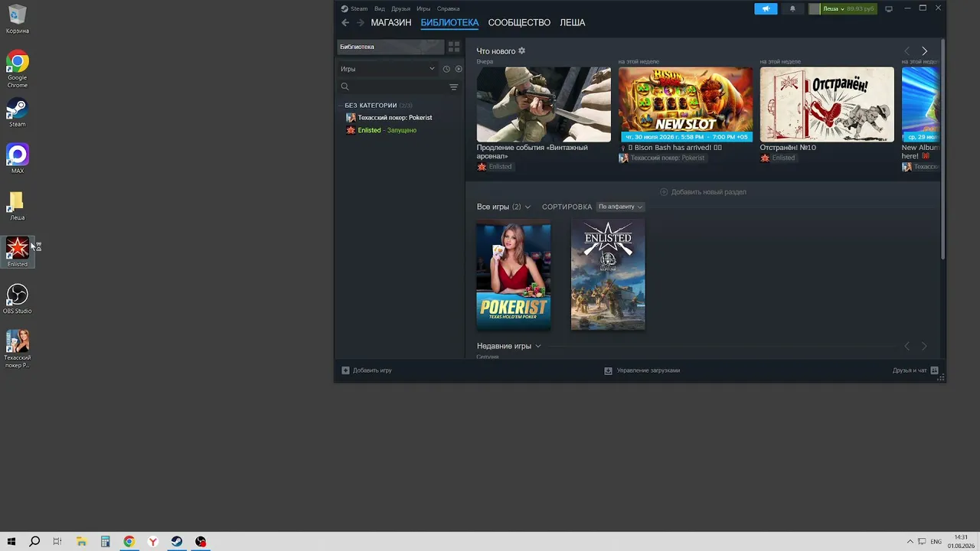This screenshot has width=980, height=551.
Task: Go forward with the right navigation arrow
Action: [x=361, y=23]
